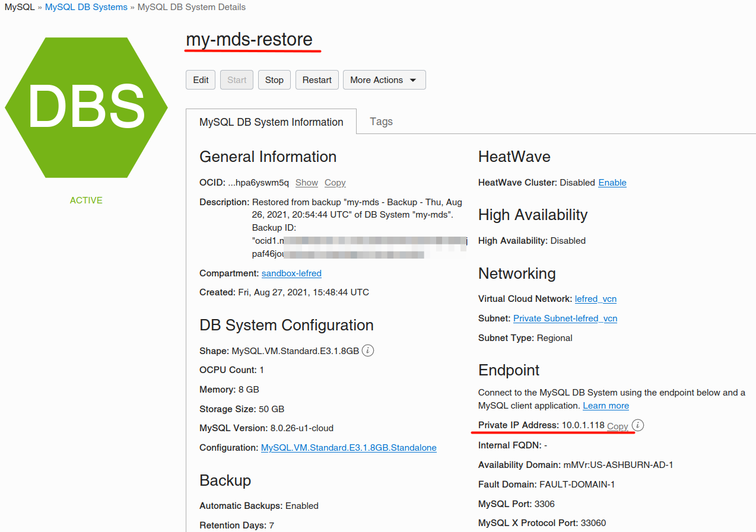Show the full OCID
The width and height of the screenshot is (756, 532).
(x=307, y=183)
